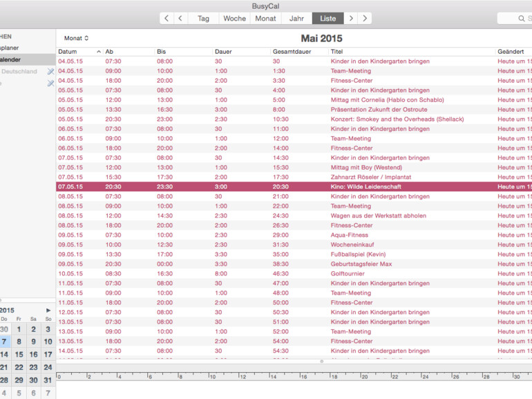532x399 pixels.
Task: Click mark 10 on the bottom ruler
Action: [212, 376]
